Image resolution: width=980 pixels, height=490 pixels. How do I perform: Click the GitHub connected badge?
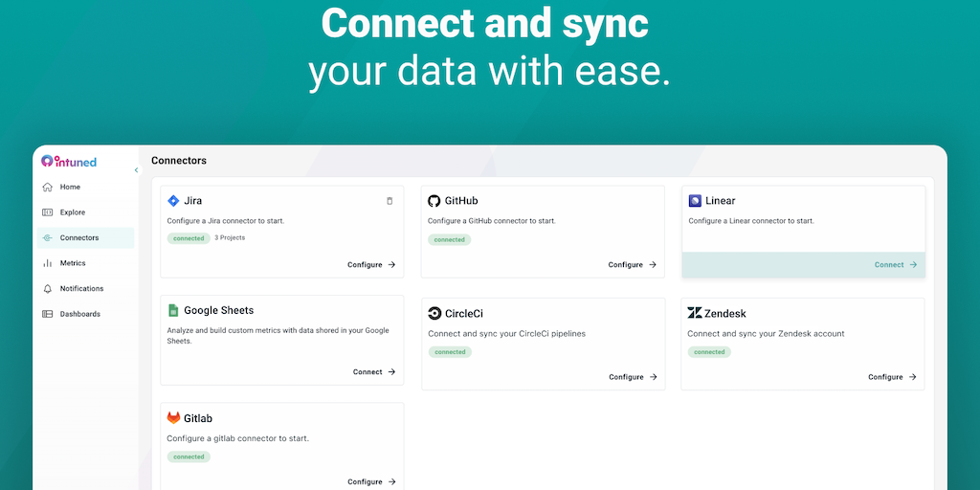[450, 240]
